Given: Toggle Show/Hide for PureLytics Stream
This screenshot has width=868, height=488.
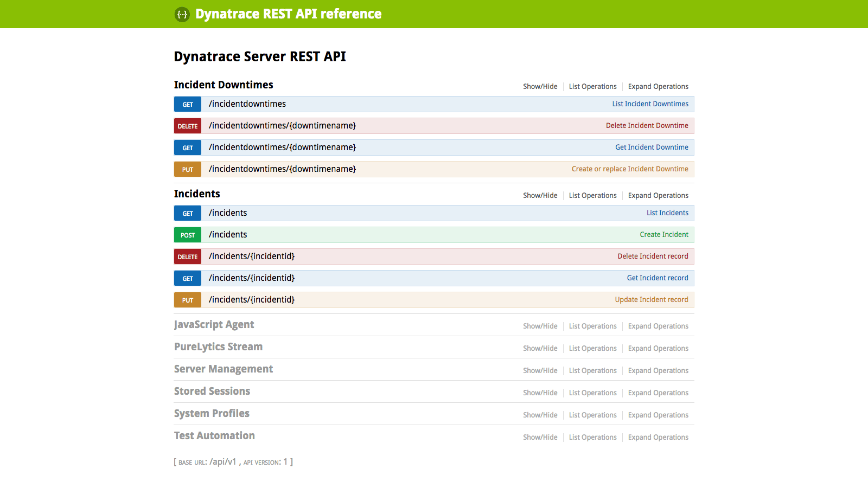Looking at the screenshot, I should (x=540, y=349).
